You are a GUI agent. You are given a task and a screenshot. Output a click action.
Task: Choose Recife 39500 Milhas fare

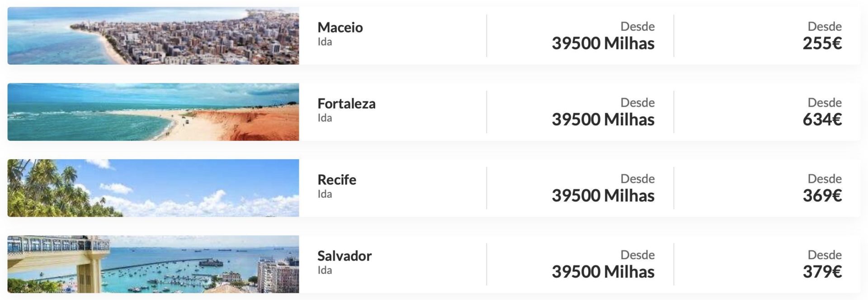tap(603, 195)
